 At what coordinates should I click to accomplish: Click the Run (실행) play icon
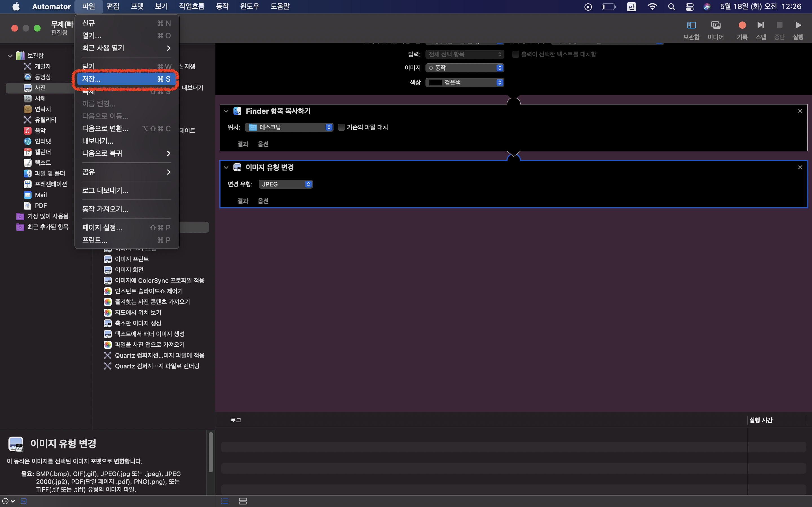pos(798,25)
